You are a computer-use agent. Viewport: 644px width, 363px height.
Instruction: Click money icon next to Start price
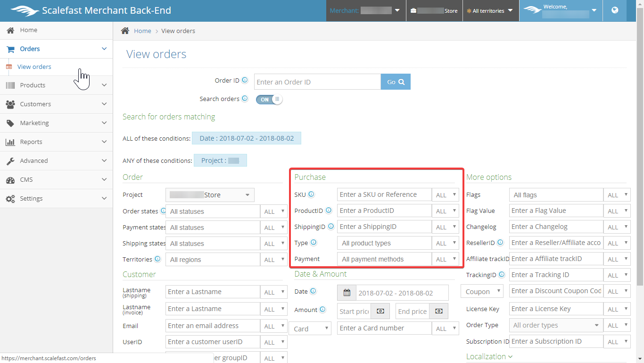pyautogui.click(x=380, y=311)
